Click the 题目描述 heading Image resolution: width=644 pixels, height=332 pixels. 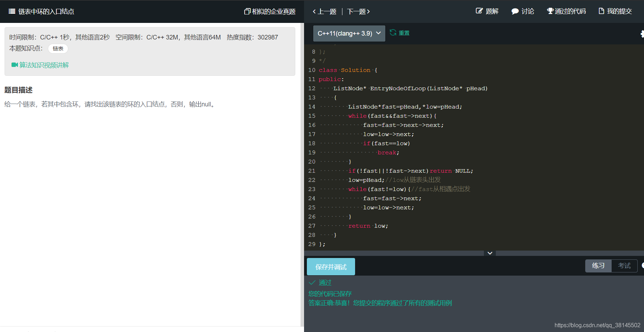pyautogui.click(x=18, y=90)
